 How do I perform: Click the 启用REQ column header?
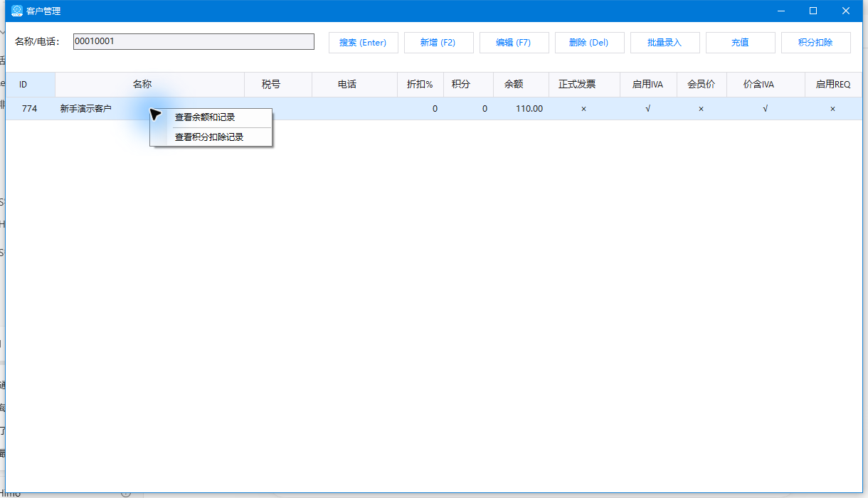(833, 85)
